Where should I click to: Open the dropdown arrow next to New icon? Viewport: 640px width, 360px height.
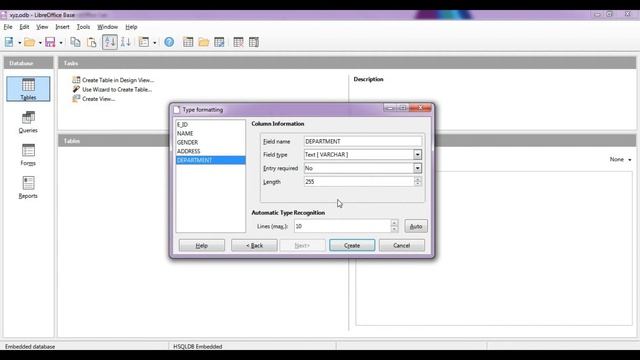[x=19, y=42]
